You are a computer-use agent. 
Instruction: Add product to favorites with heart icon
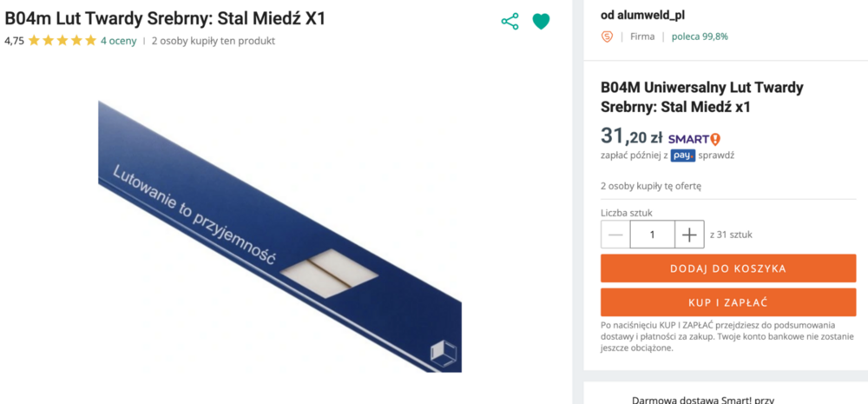(x=541, y=22)
